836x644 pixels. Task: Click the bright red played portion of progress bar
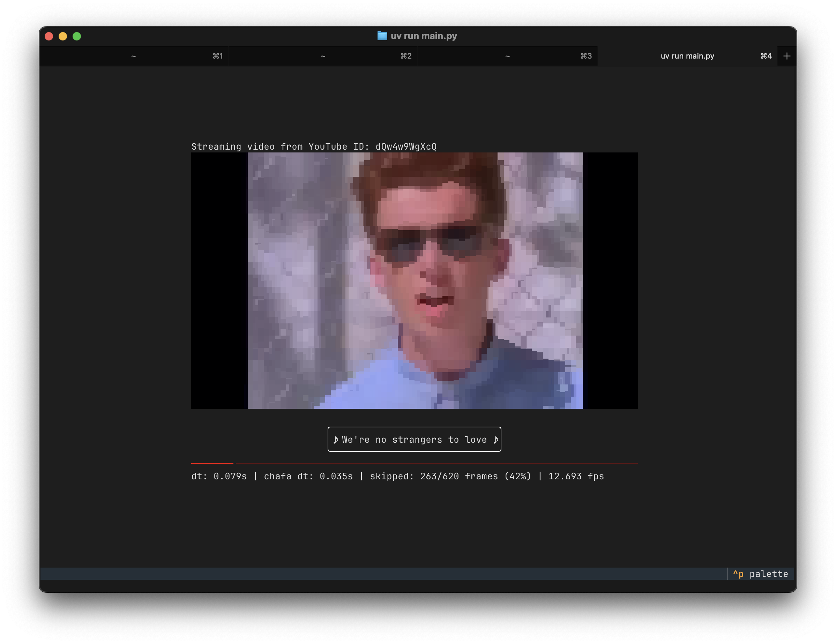click(212, 463)
